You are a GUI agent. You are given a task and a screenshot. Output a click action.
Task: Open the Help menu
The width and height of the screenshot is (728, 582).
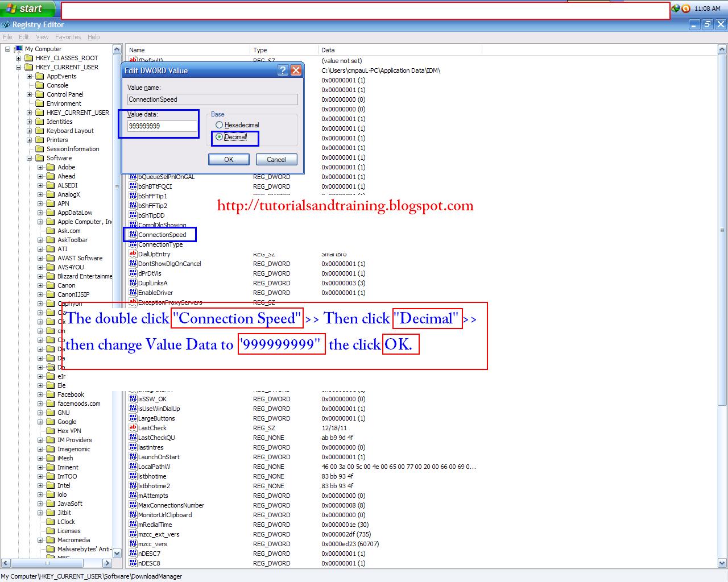94,37
